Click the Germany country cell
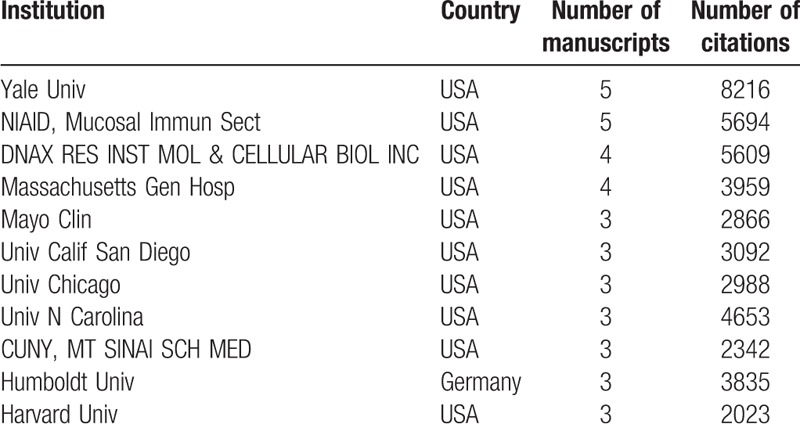The width and height of the screenshot is (800, 424). click(x=481, y=383)
